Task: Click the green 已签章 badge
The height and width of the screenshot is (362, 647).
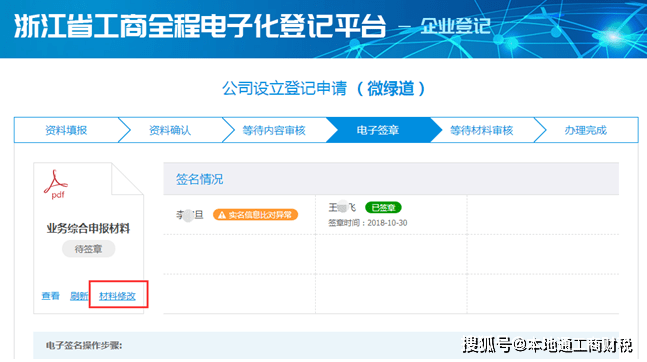Action: click(383, 208)
